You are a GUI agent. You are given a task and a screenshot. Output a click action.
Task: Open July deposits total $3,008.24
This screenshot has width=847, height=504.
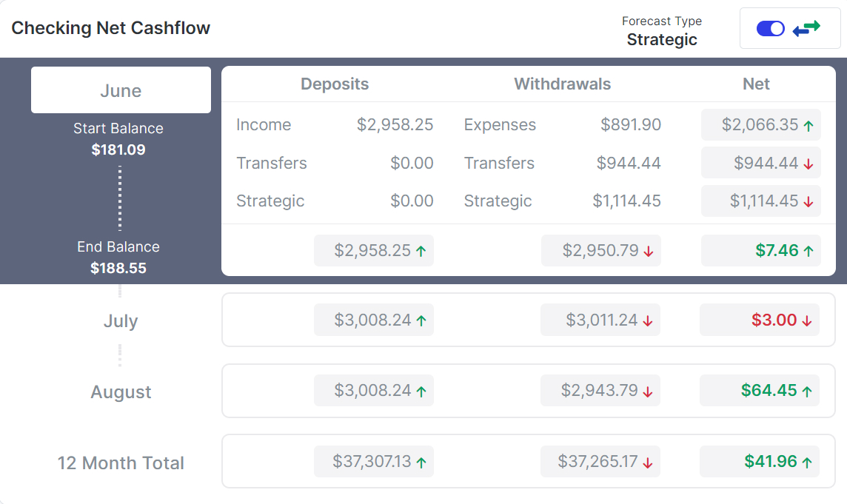(373, 320)
